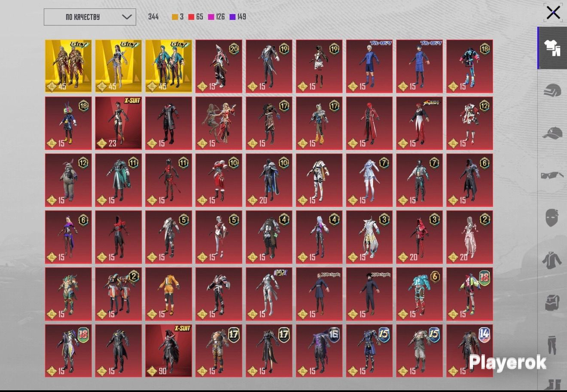Choose the silver-haired outfit with badge 4

tap(319, 237)
